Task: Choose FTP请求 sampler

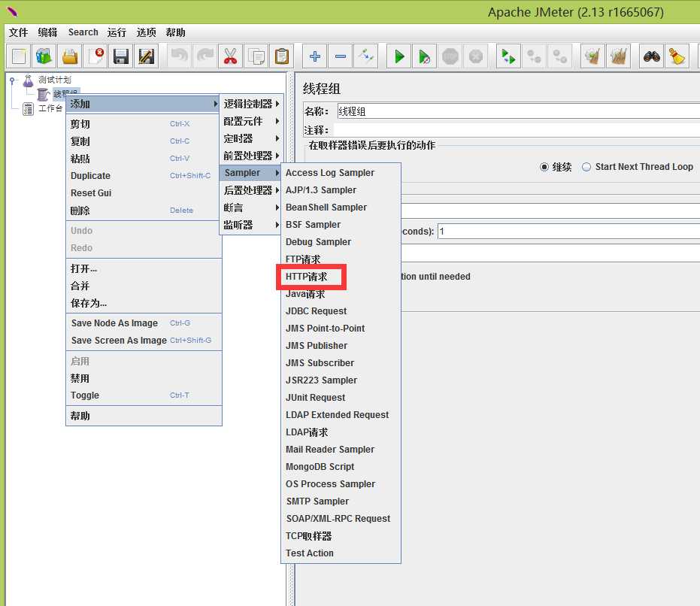Action: 303,259
